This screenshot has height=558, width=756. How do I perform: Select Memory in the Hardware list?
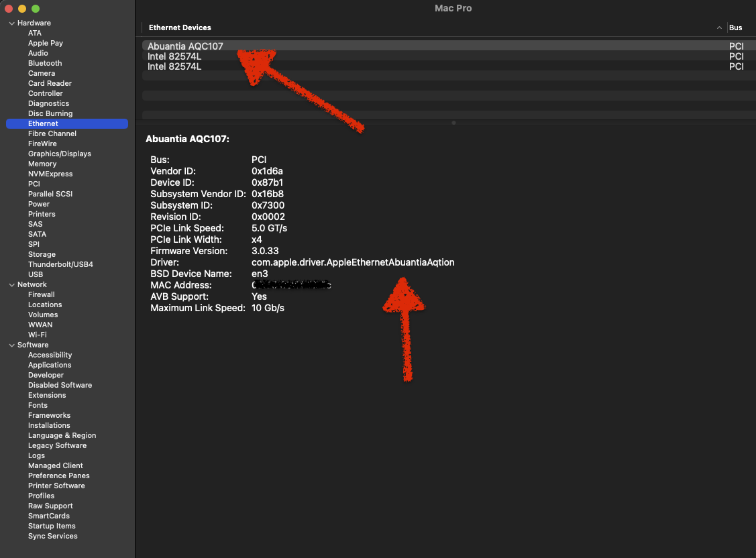point(42,164)
